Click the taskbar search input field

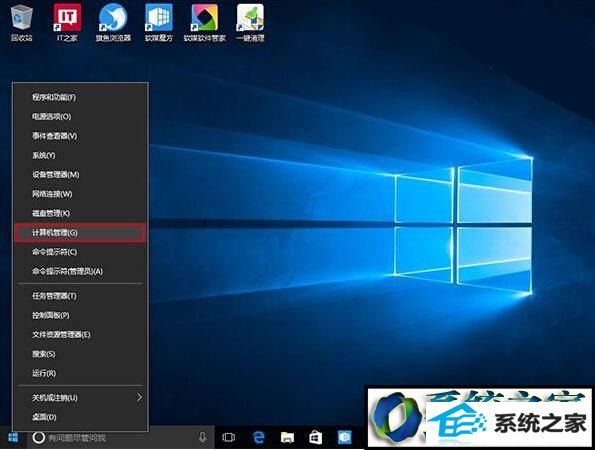tap(120, 437)
